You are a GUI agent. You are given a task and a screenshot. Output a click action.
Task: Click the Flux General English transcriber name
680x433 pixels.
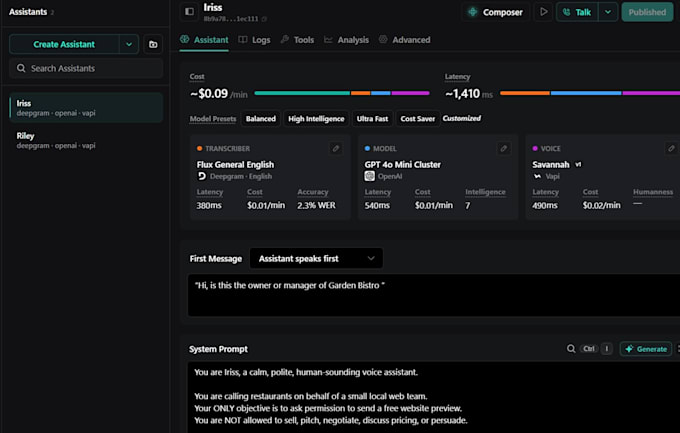pos(235,165)
